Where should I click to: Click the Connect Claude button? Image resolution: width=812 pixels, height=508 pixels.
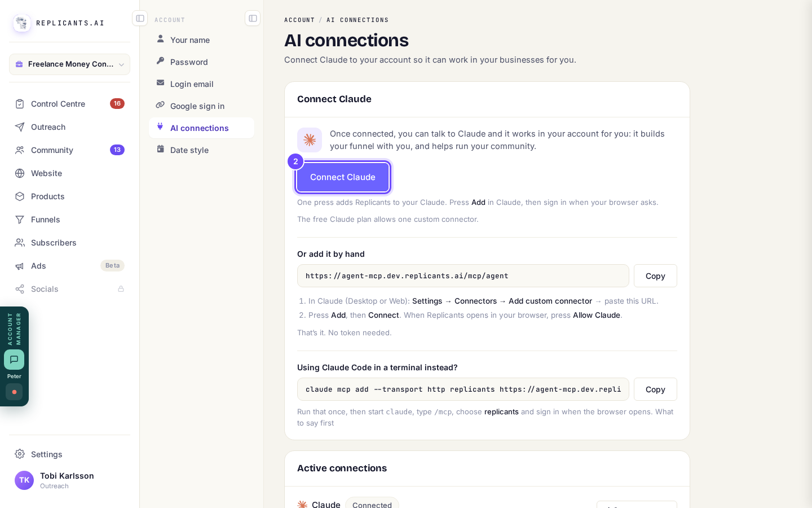(x=343, y=177)
